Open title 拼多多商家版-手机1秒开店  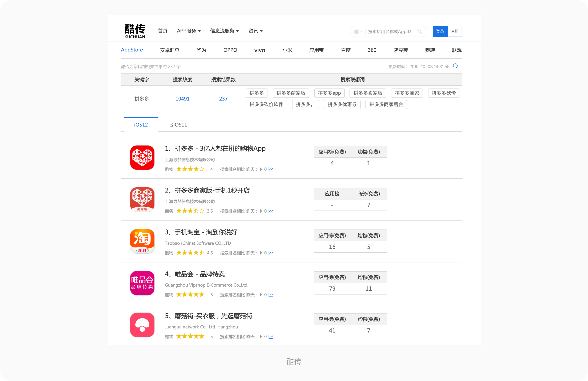tap(207, 190)
